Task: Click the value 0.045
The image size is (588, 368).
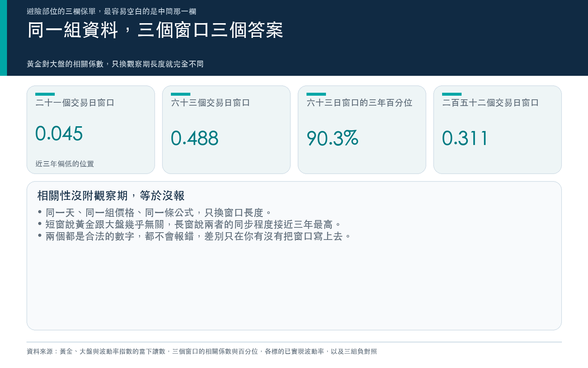Action: point(59,134)
